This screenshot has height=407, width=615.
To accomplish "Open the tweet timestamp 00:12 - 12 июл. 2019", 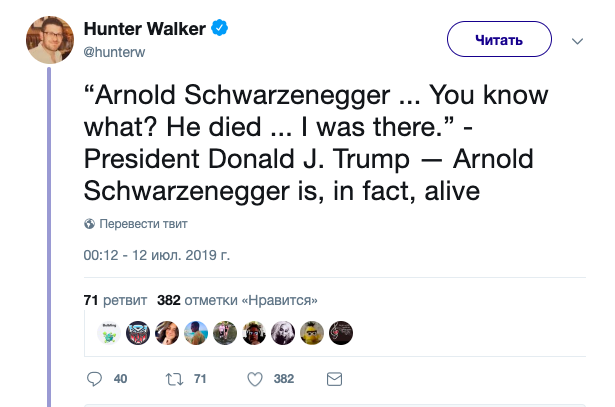I will [x=156, y=255].
